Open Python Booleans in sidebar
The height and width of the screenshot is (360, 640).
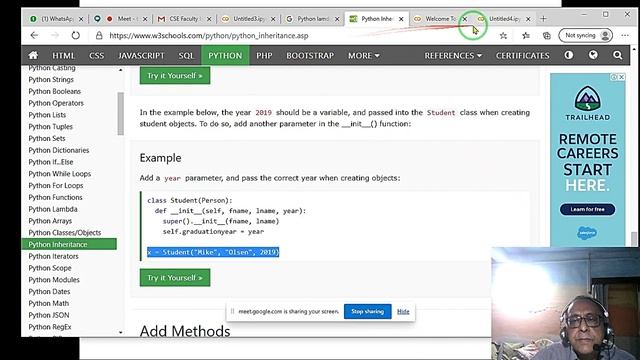pyautogui.click(x=55, y=91)
